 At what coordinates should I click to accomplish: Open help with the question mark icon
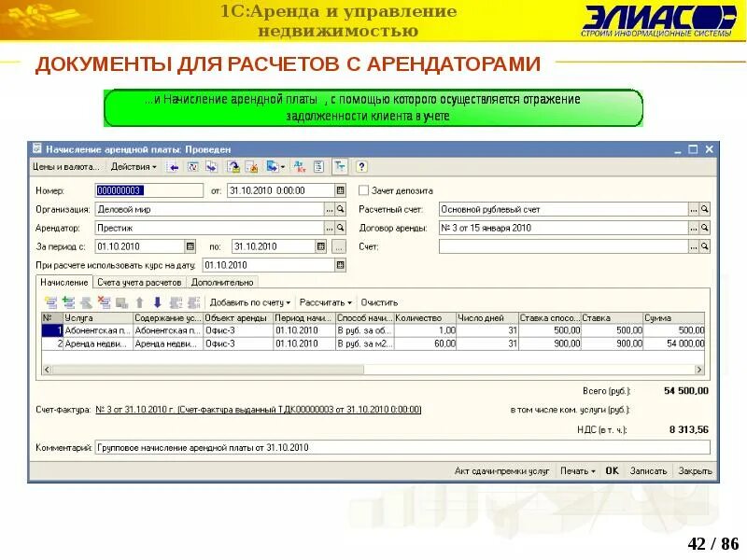[361, 167]
